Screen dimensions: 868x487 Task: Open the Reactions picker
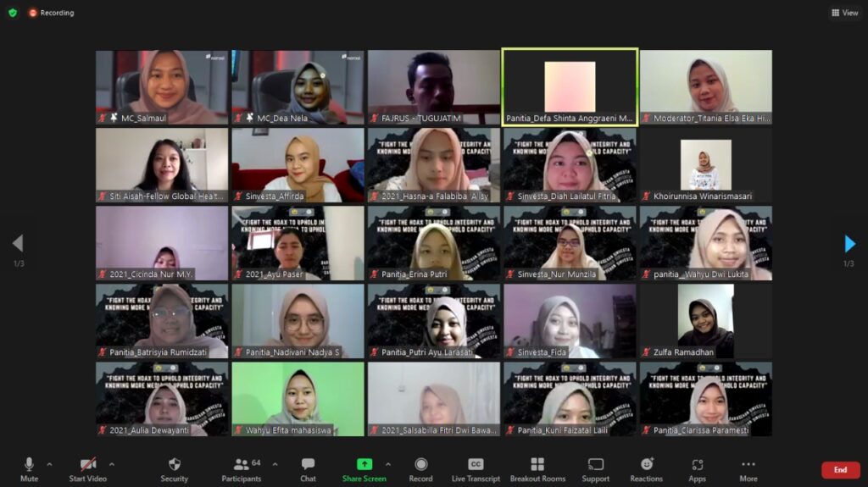[x=646, y=468]
